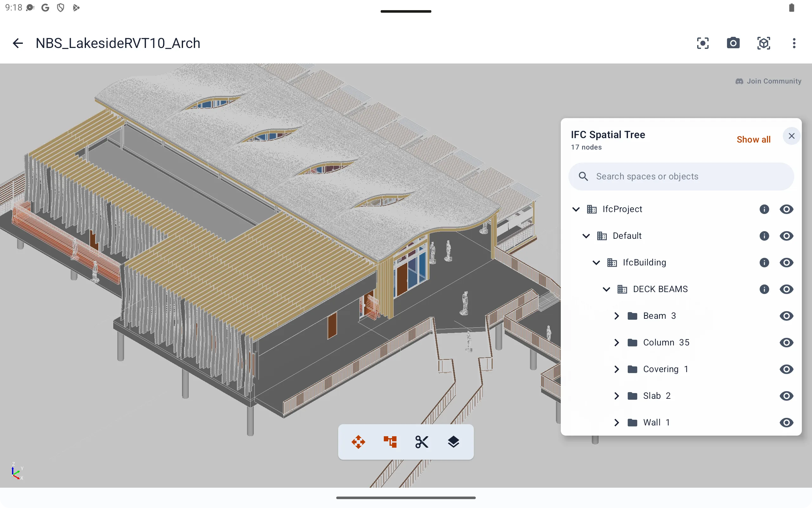Select the orange move/pan navigation tool
The height and width of the screenshot is (508, 812).
click(x=358, y=442)
